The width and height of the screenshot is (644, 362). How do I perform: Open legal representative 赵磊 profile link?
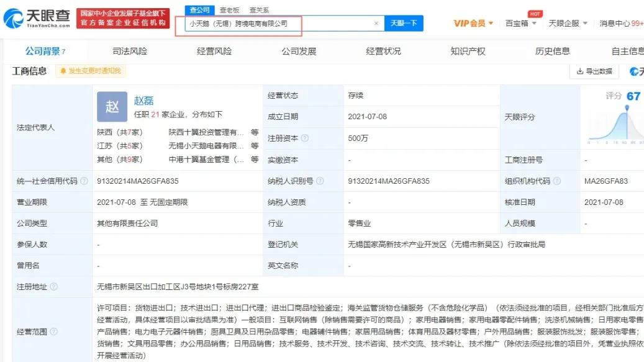[x=143, y=100]
